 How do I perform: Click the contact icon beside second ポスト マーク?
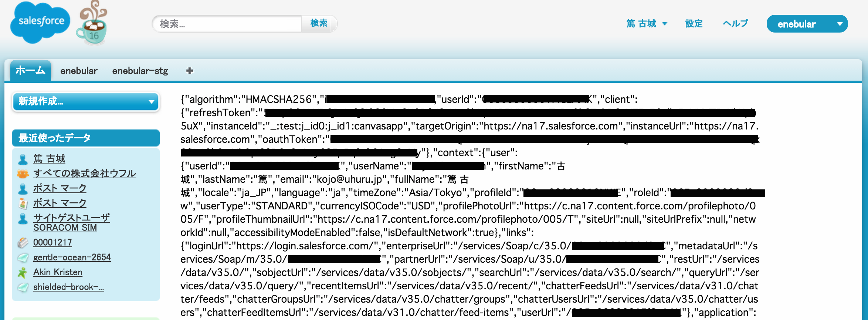[x=23, y=203]
